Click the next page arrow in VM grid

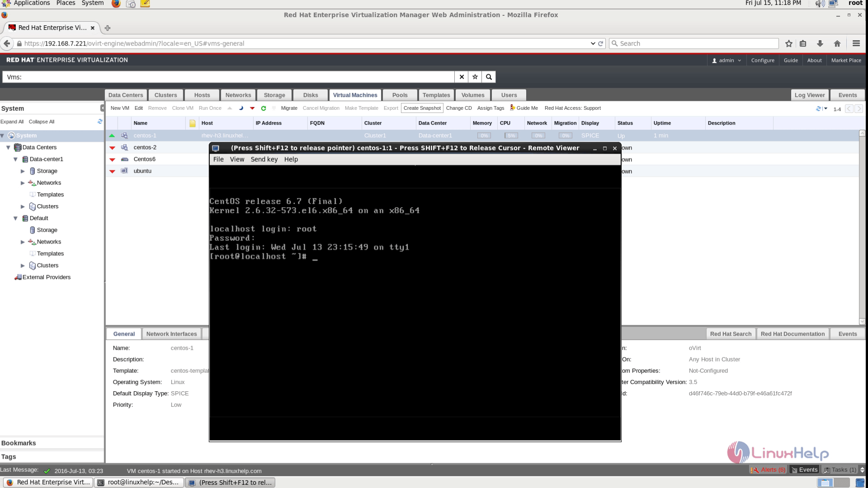tap(859, 108)
